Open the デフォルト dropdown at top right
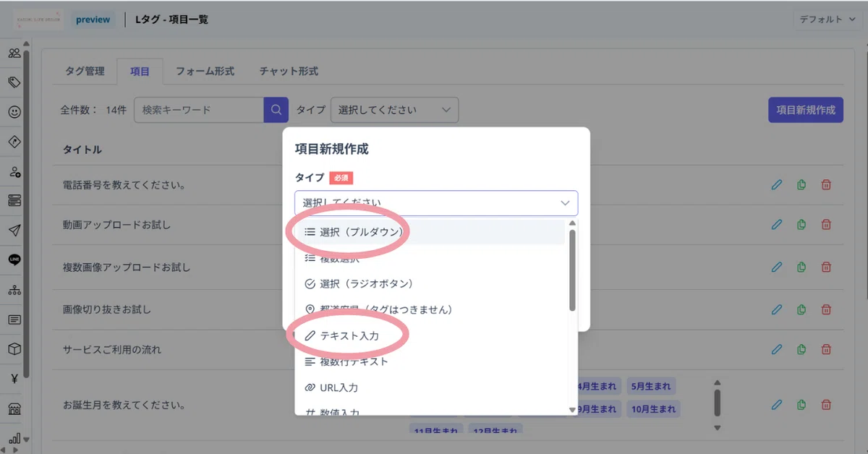 [x=828, y=20]
